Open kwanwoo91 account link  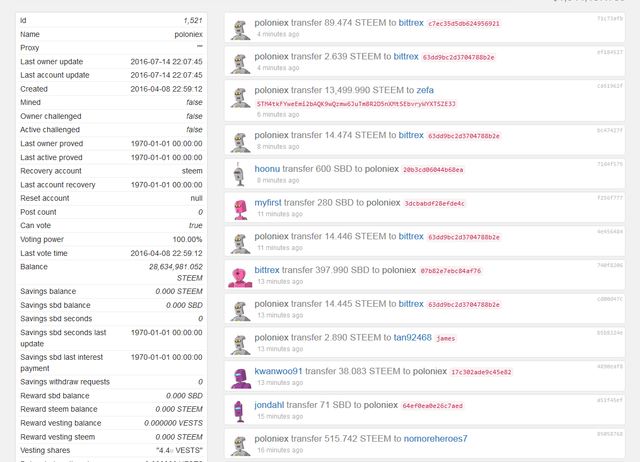click(x=278, y=371)
